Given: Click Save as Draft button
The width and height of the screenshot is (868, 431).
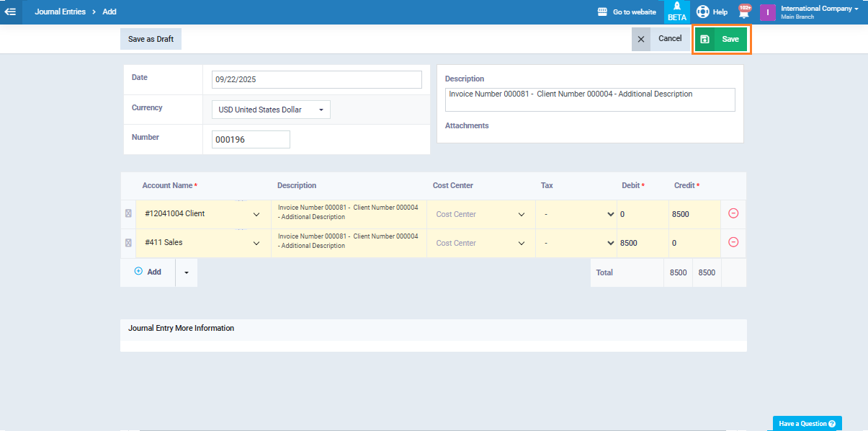Looking at the screenshot, I should [151, 39].
